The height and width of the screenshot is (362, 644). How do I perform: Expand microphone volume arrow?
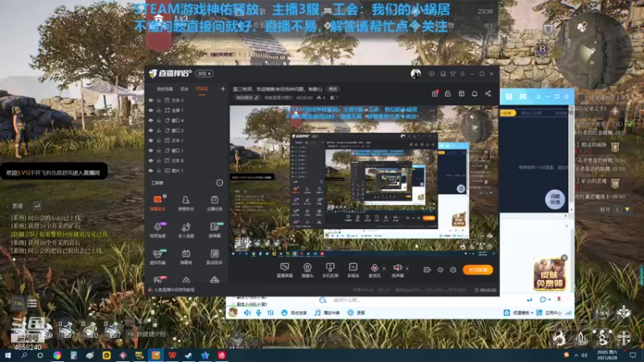point(384,269)
